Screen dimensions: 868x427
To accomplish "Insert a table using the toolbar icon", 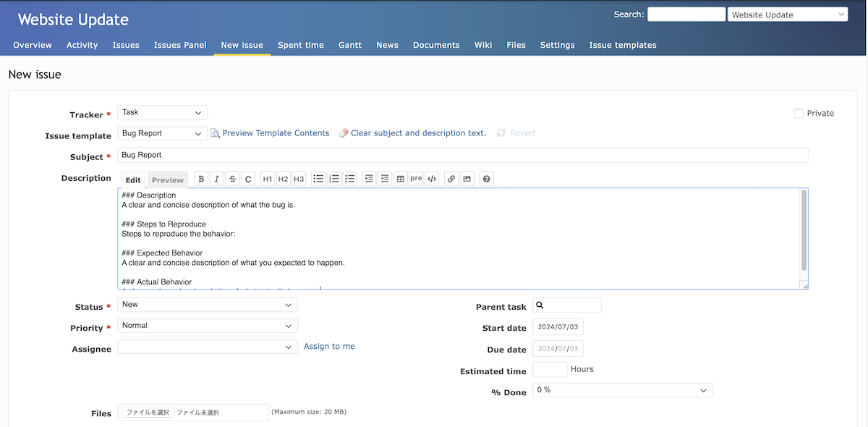I will coord(401,179).
